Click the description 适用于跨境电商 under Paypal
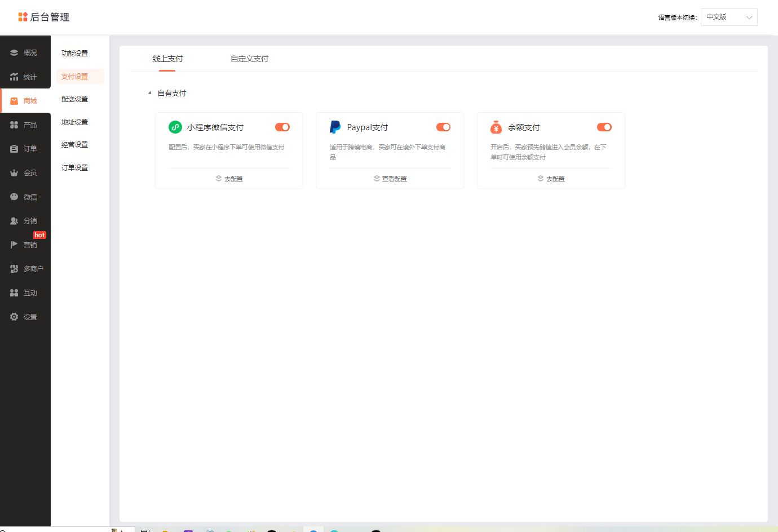The image size is (778, 532). (388, 152)
